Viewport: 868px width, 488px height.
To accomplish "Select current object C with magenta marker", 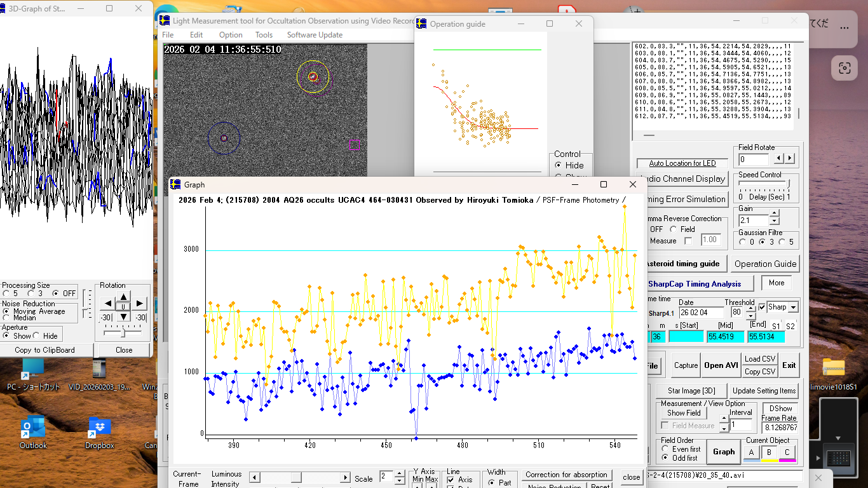I will (x=787, y=452).
